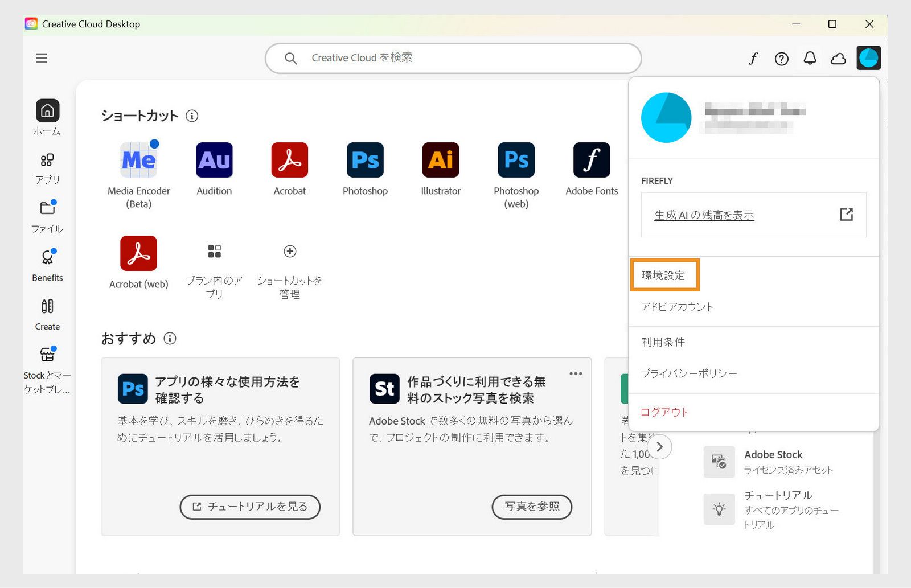Viewport: 911px width, 588px height.
Task: Open the Audition shortcut
Action: click(x=214, y=161)
